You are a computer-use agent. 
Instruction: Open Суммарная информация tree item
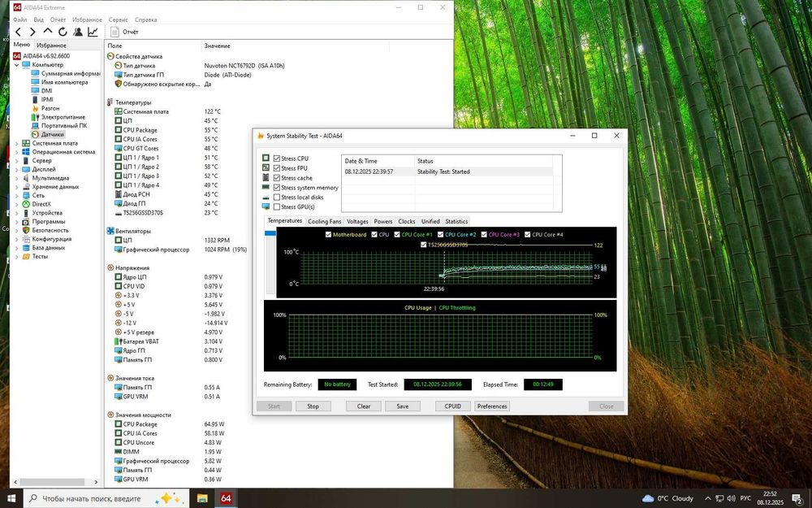coord(70,74)
